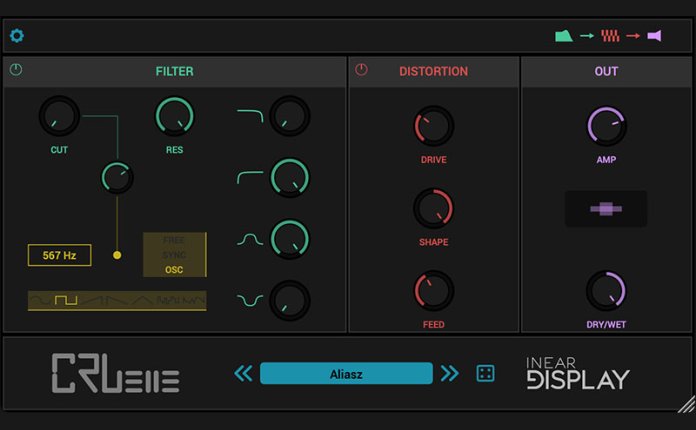Open settings with the gear icon

click(17, 36)
